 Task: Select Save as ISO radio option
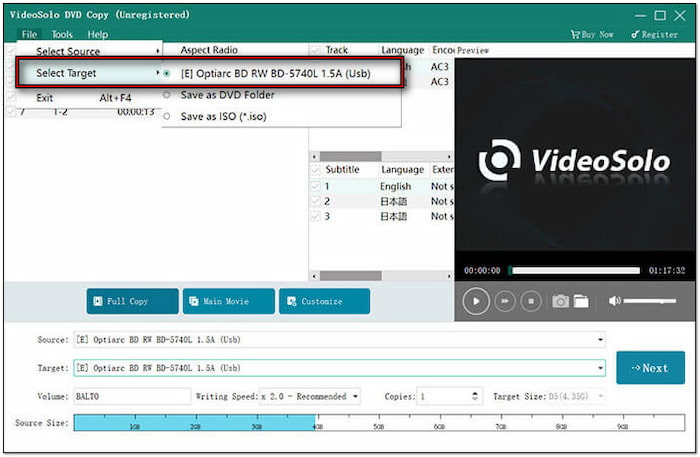coord(167,116)
